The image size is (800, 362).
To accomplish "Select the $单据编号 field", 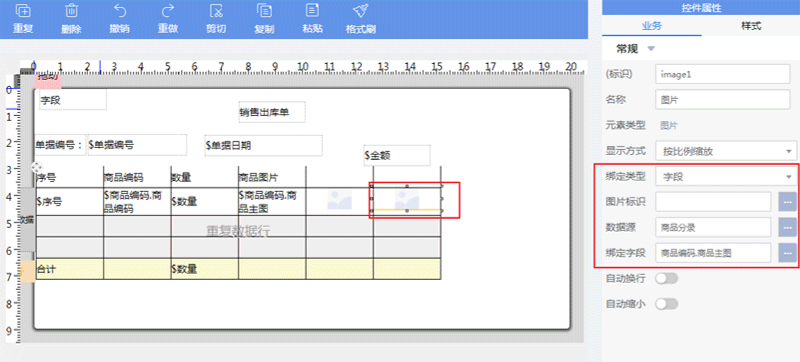I will 138,145.
